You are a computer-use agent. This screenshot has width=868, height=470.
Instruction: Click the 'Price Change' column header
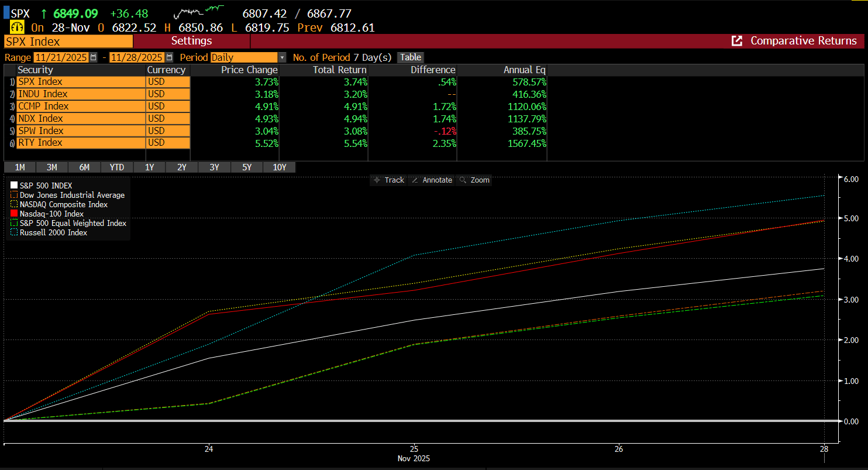249,70
